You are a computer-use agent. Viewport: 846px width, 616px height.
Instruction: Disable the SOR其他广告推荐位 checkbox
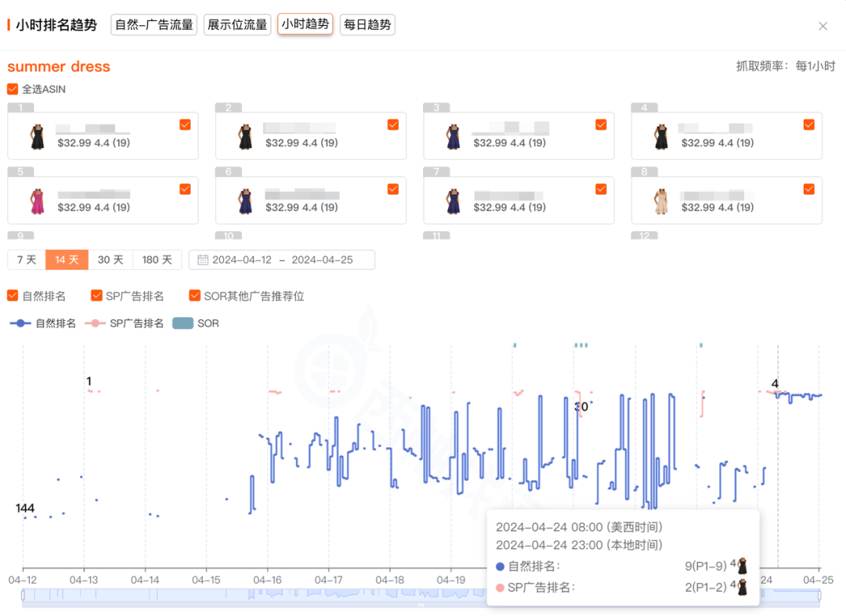(194, 295)
